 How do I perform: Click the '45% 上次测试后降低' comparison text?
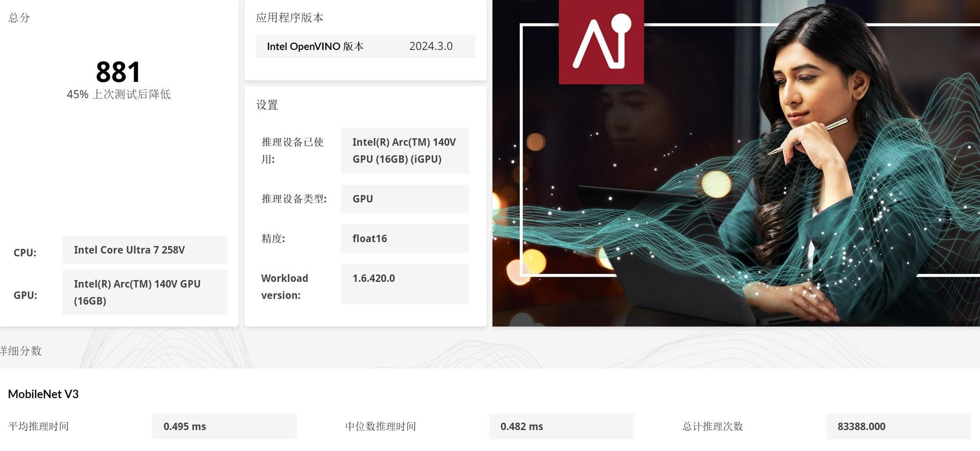tap(119, 94)
